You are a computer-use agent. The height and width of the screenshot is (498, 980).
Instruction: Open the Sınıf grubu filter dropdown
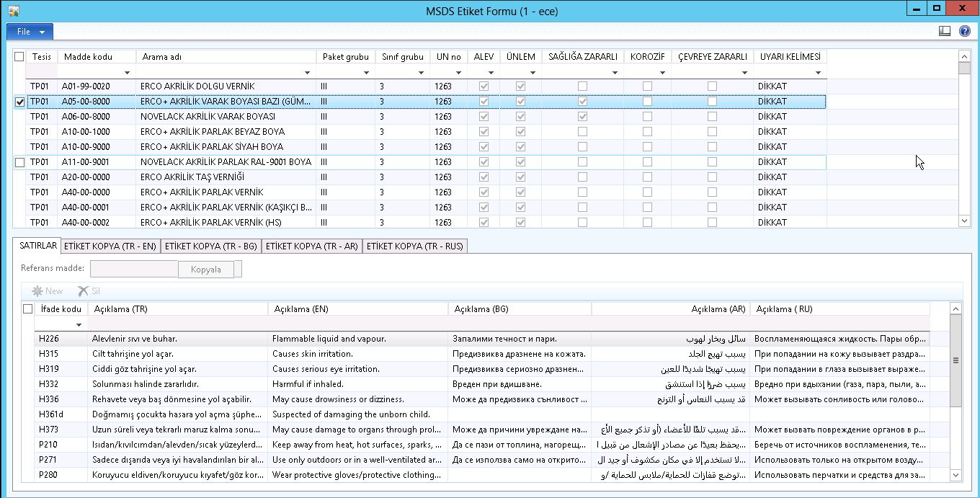click(x=422, y=73)
